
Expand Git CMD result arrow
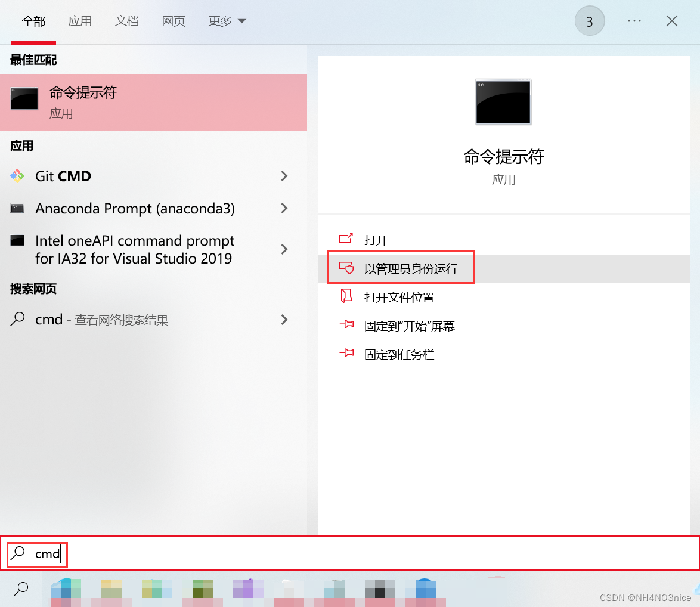point(284,176)
